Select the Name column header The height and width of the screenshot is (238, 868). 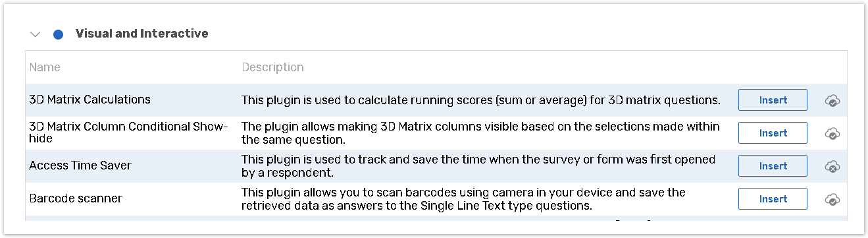tap(45, 67)
